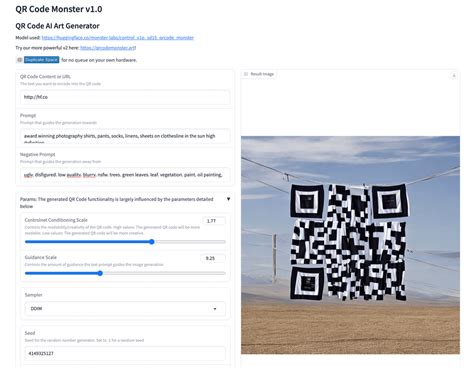The width and height of the screenshot is (474, 368).
Task: Click the Params description text header
Action: tap(117, 203)
